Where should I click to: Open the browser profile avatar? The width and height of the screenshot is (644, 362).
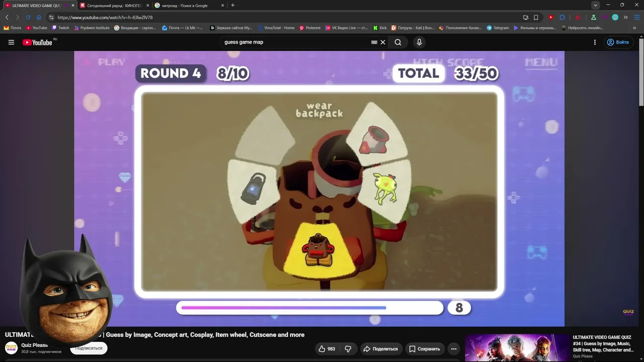tap(615, 17)
